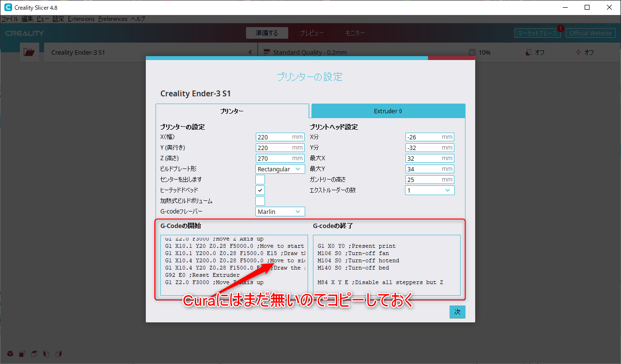The image size is (621, 364).
Task: Open the エクストルーダーの数 dropdown
Action: pyautogui.click(x=430, y=190)
